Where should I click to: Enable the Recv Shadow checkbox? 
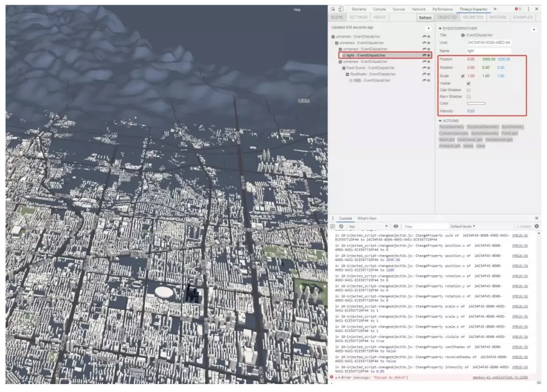469,97
